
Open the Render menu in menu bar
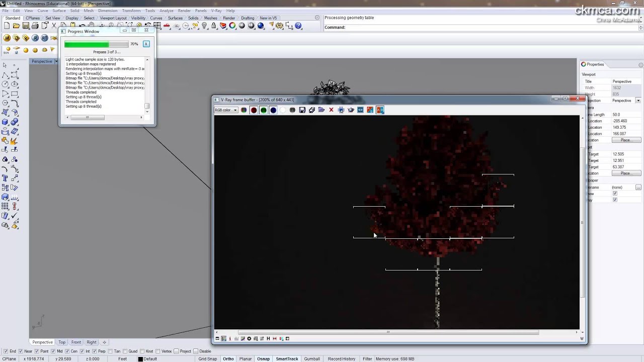(x=184, y=11)
